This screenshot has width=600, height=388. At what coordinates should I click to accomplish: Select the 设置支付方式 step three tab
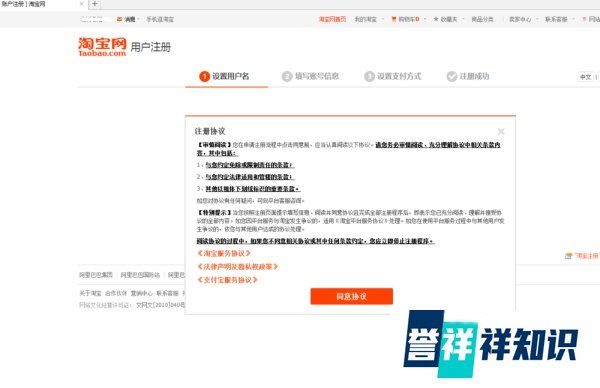[393, 77]
